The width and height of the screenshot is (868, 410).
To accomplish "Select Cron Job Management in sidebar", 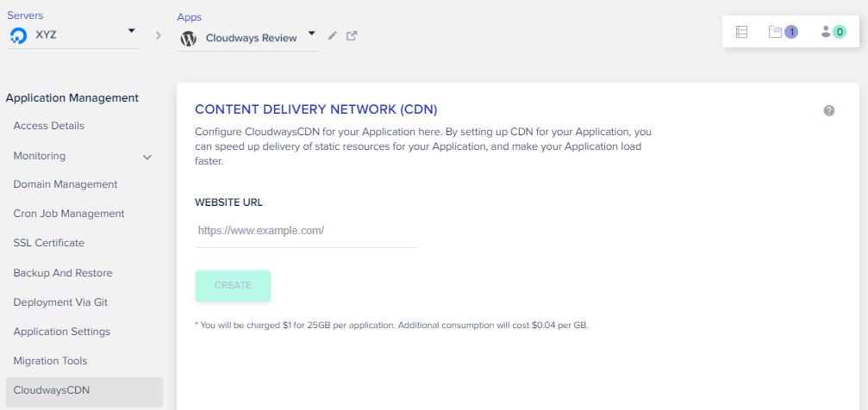I will (69, 214).
